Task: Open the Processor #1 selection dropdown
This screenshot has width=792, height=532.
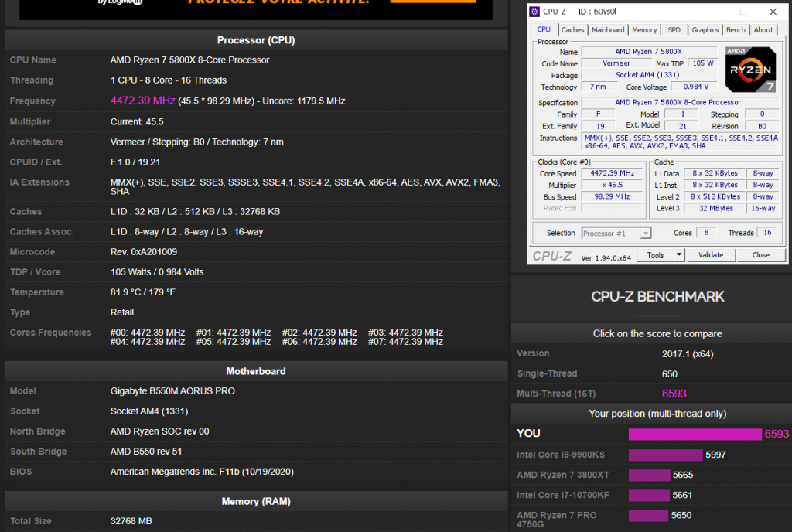Action: pyautogui.click(x=616, y=234)
